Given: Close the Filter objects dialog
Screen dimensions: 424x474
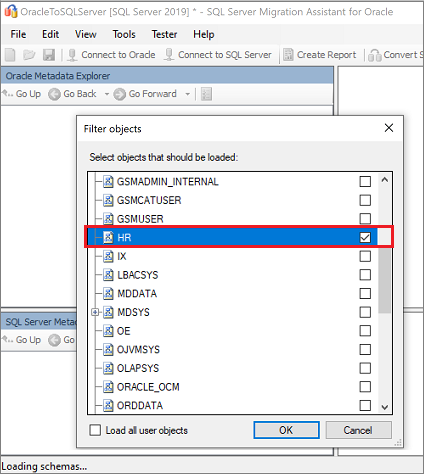Looking at the screenshot, I should [389, 128].
